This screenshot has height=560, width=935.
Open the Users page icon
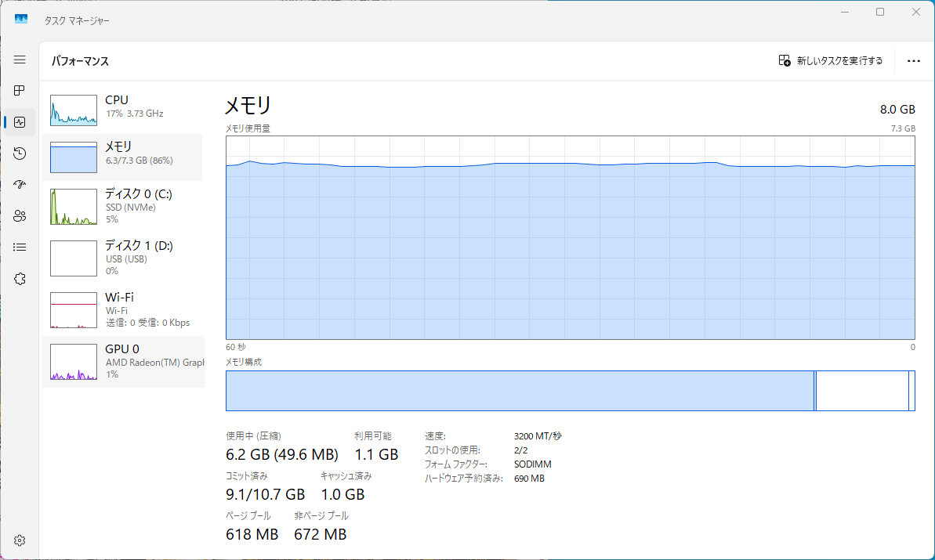click(20, 216)
